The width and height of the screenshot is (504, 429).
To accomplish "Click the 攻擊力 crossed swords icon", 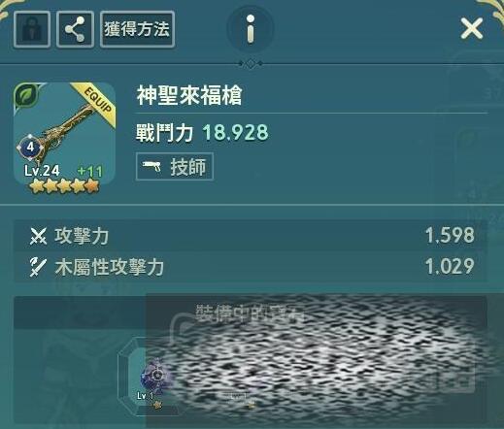I will coord(38,236).
